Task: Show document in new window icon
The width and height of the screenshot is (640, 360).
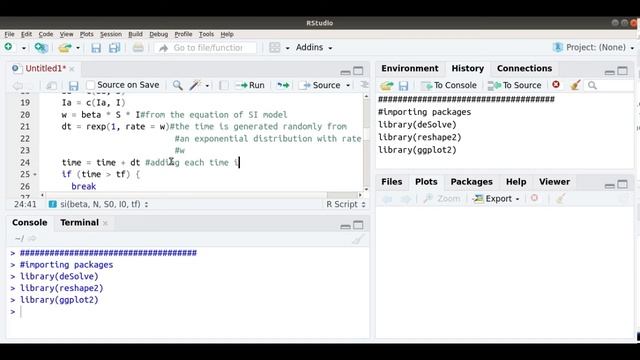Action: point(51,85)
